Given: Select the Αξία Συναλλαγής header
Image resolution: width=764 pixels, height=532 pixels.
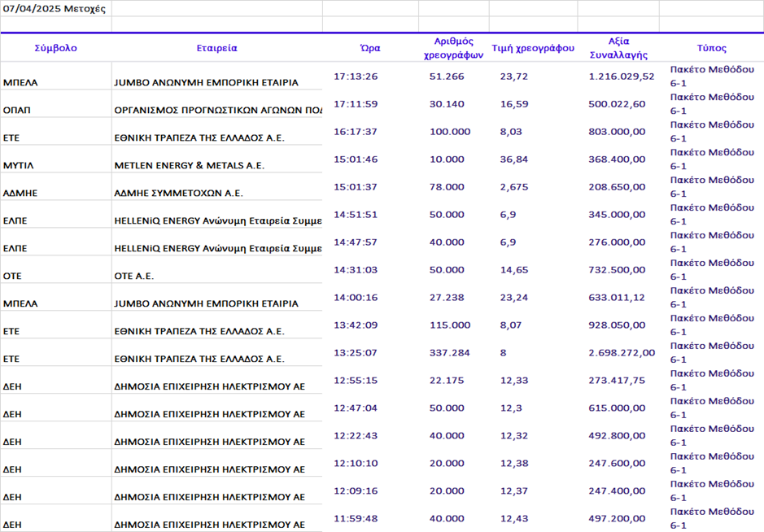Looking at the screenshot, I should [x=618, y=48].
